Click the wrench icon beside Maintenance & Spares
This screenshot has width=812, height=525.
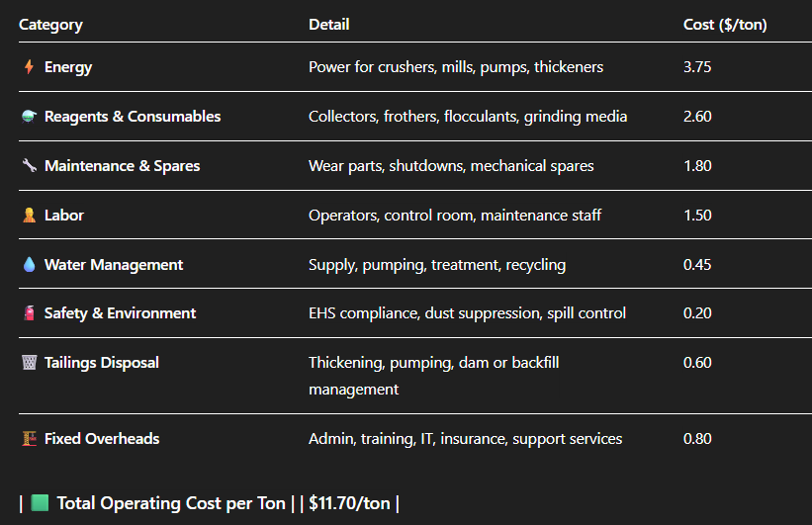[x=28, y=166]
